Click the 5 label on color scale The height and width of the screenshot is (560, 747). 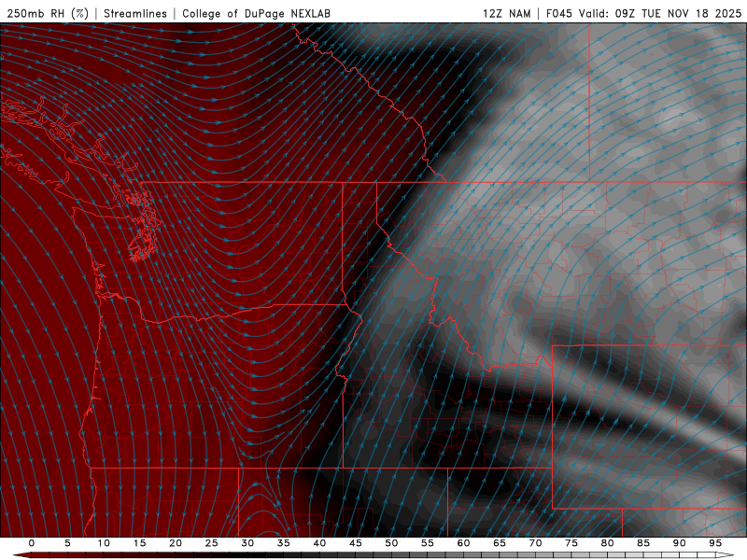(67, 543)
